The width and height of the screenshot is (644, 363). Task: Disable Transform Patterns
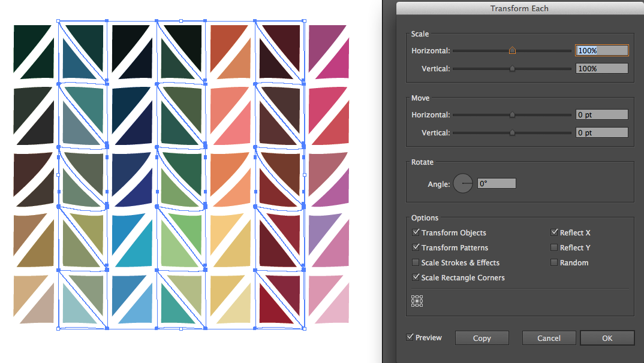tap(416, 247)
